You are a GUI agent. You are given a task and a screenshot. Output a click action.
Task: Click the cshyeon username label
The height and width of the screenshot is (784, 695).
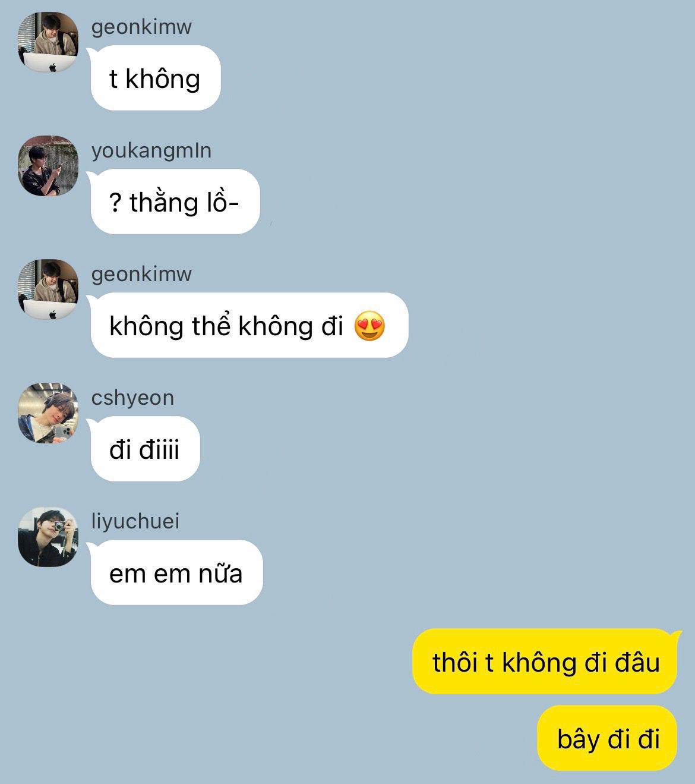click(x=132, y=398)
